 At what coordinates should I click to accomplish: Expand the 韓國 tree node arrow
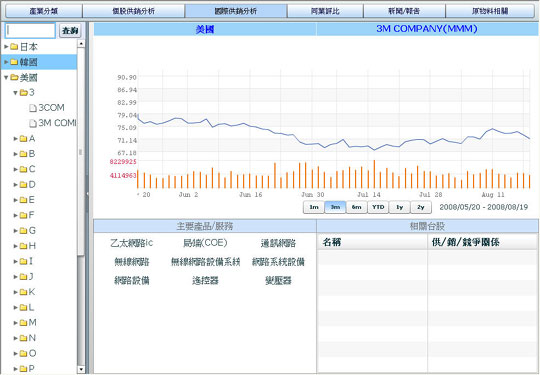[x=6, y=62]
